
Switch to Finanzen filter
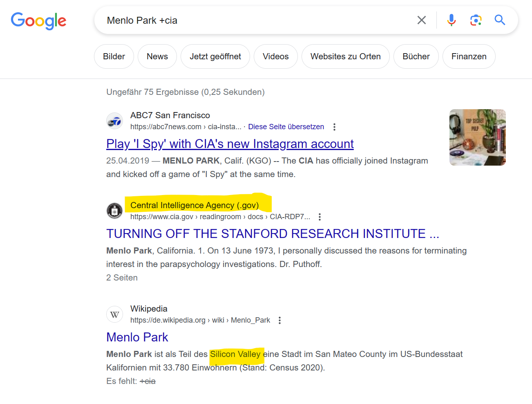coord(469,56)
